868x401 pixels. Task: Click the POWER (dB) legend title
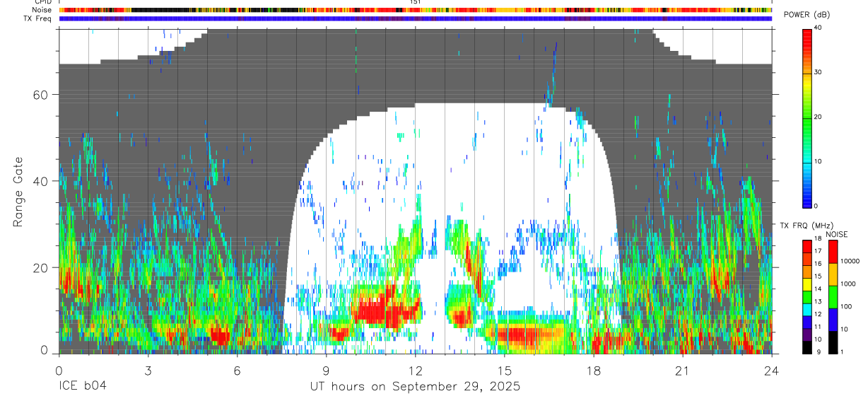pyautogui.click(x=808, y=16)
